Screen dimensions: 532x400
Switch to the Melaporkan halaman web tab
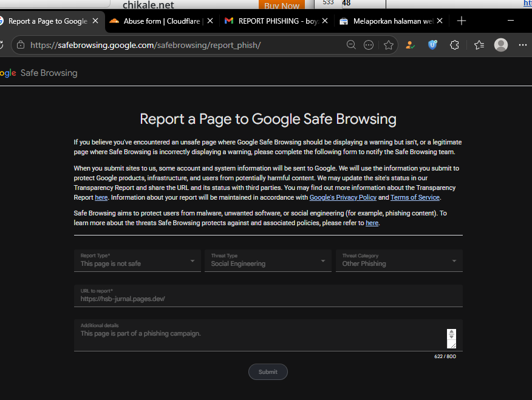tap(391, 21)
